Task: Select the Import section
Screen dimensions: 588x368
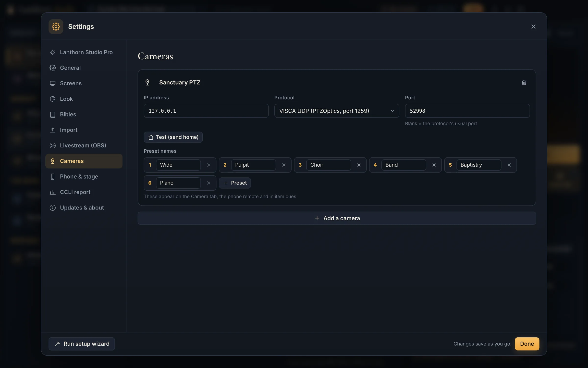Action: (x=84, y=130)
